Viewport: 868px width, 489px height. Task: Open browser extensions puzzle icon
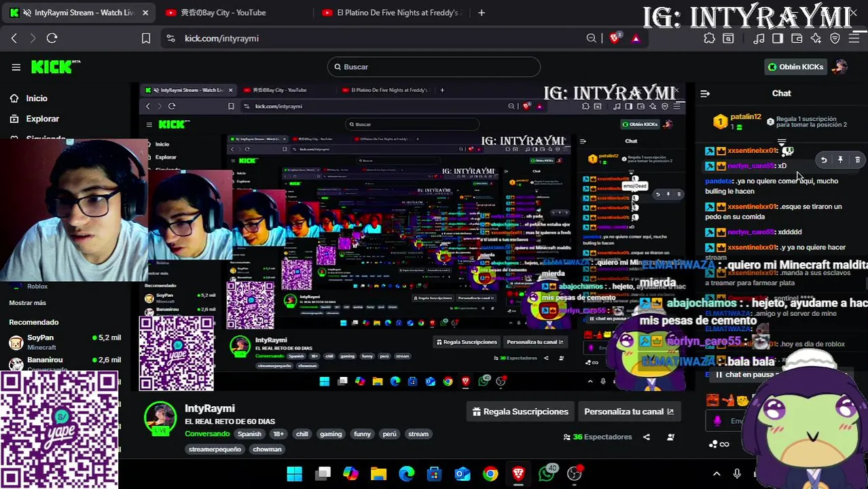tap(709, 39)
